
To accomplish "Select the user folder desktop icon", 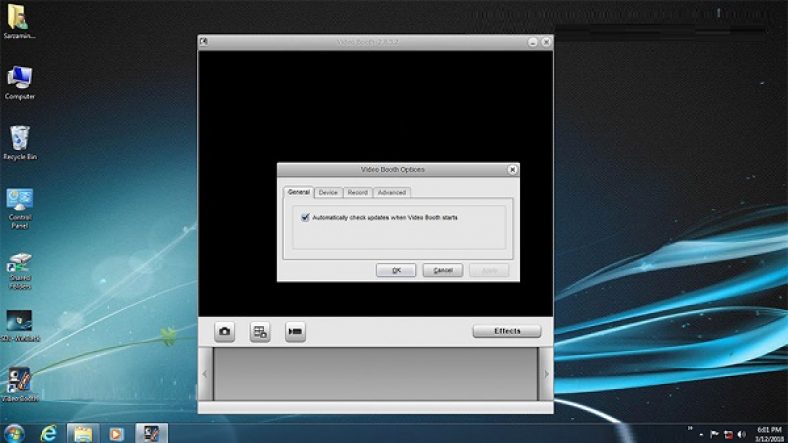I will tap(20, 22).
